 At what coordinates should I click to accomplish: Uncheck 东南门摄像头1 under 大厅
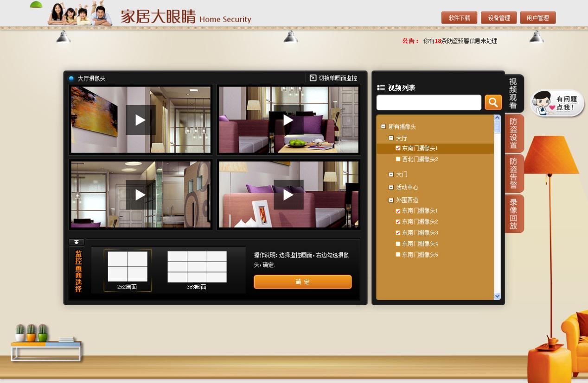click(x=398, y=148)
